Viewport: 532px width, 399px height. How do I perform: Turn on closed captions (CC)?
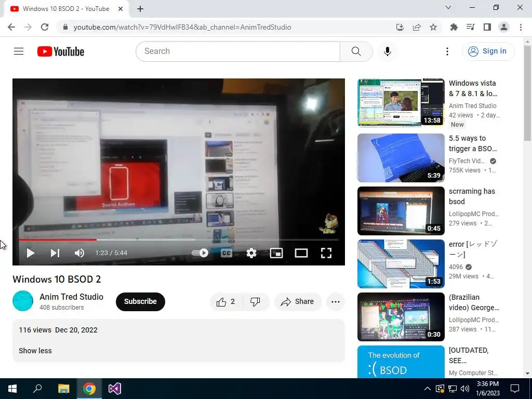pyautogui.click(x=227, y=253)
